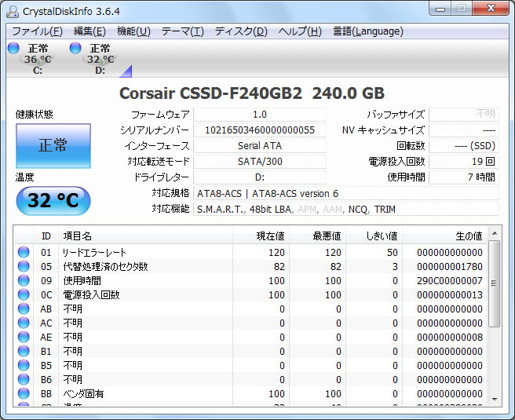Open the テーマ(T) menu

tap(183, 31)
